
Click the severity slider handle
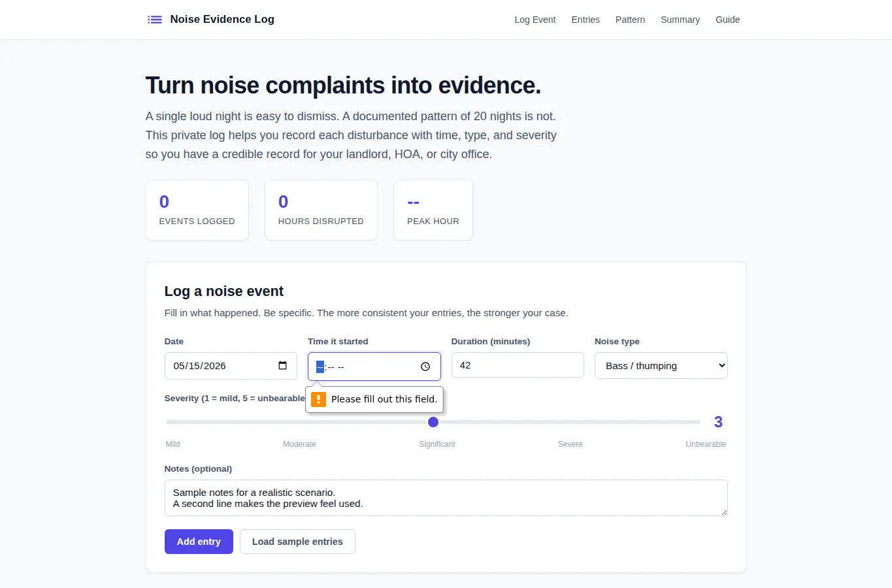pos(433,422)
